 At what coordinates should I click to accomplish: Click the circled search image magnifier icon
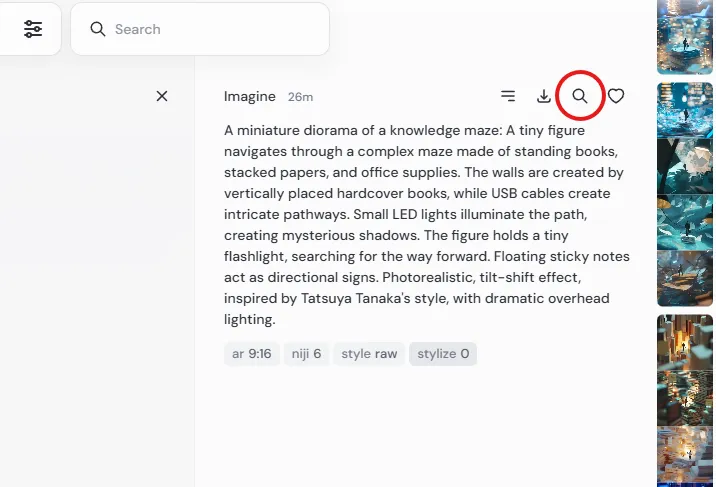pyautogui.click(x=580, y=96)
